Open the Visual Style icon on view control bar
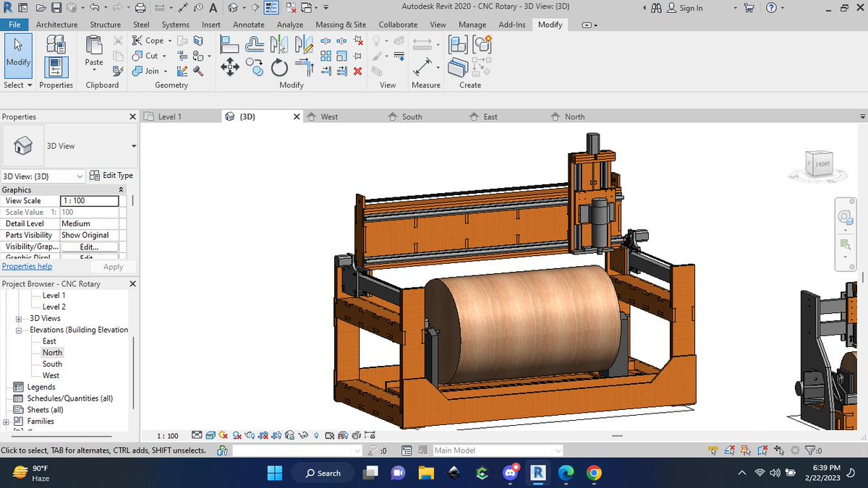 point(210,435)
